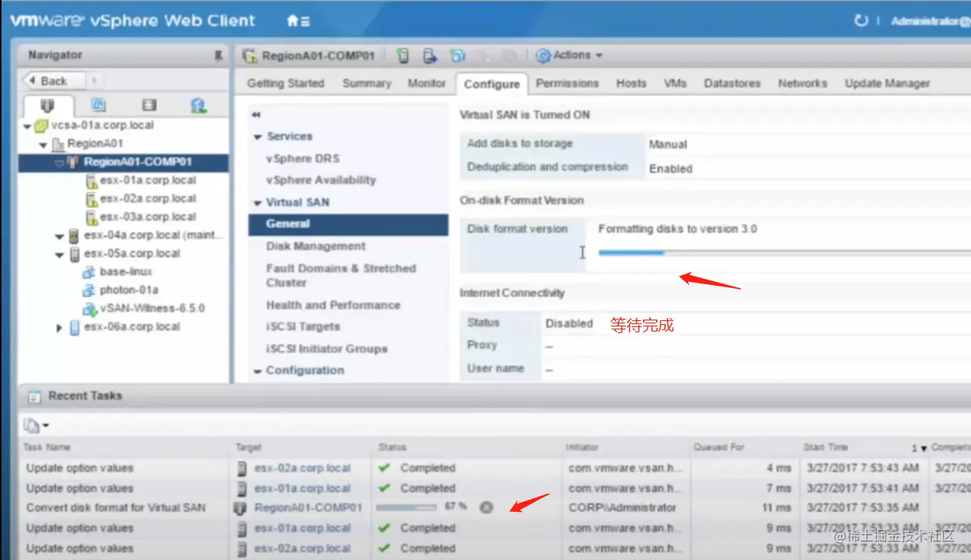The width and height of the screenshot is (971, 560).
Task: Click the esx-06a.corp.local host icon
Action: click(x=75, y=327)
